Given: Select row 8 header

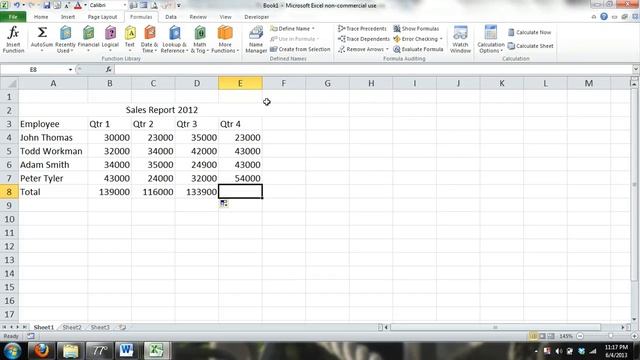Looking at the screenshot, I should pyautogui.click(x=9, y=192).
